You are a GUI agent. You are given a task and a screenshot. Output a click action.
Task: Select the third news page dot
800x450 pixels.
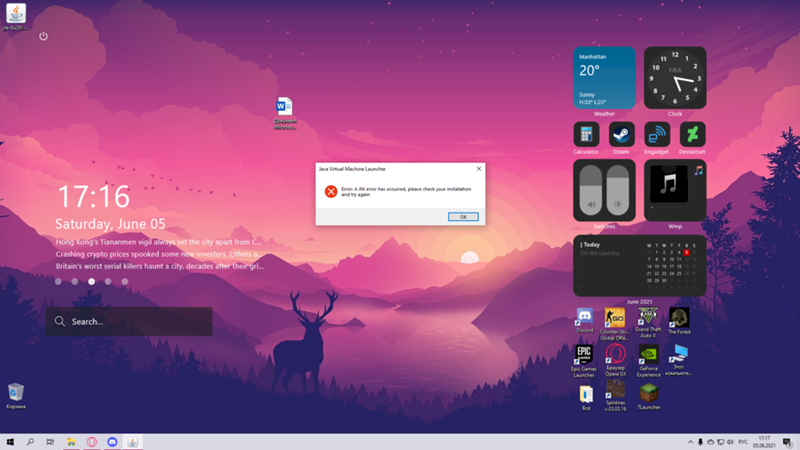[92, 282]
